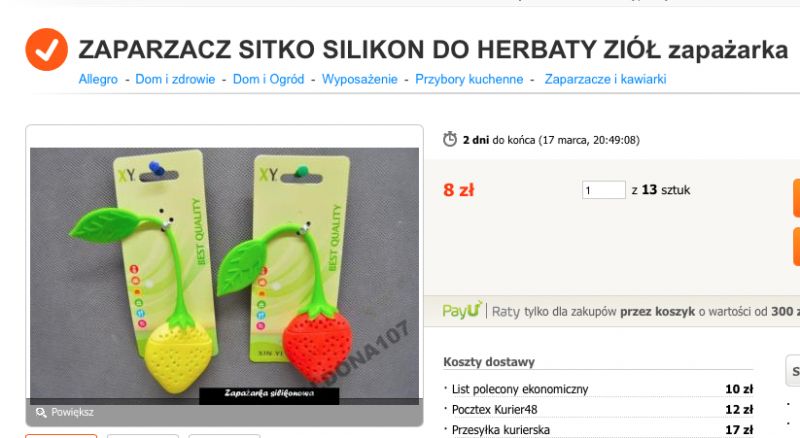800x438 pixels.
Task: Click the upper orange button at right edge
Action: 796,198
